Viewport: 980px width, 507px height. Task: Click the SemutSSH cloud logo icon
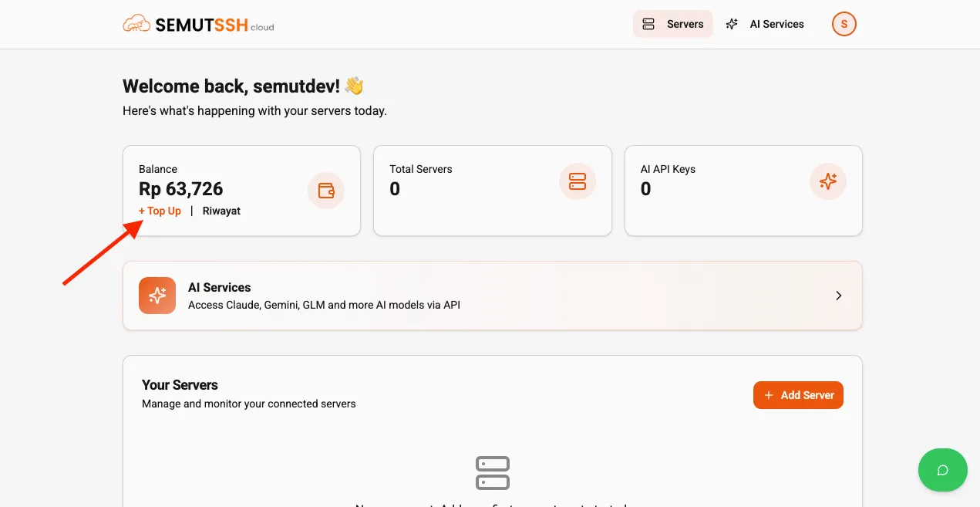pyautogui.click(x=136, y=24)
